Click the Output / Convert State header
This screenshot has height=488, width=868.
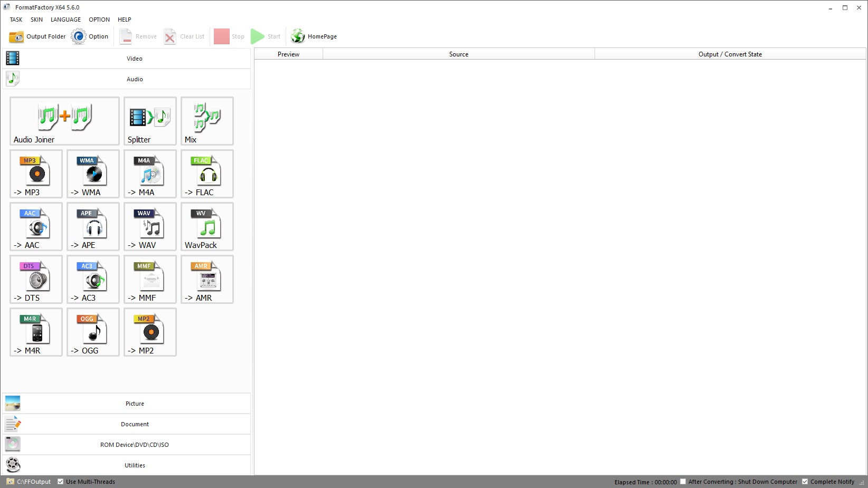730,54
